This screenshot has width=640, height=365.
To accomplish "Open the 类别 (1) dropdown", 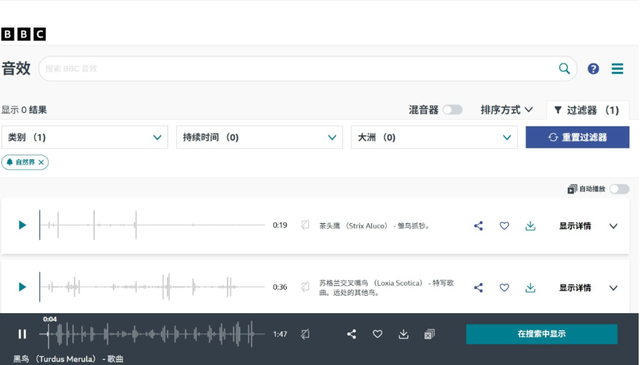I will click(x=84, y=137).
